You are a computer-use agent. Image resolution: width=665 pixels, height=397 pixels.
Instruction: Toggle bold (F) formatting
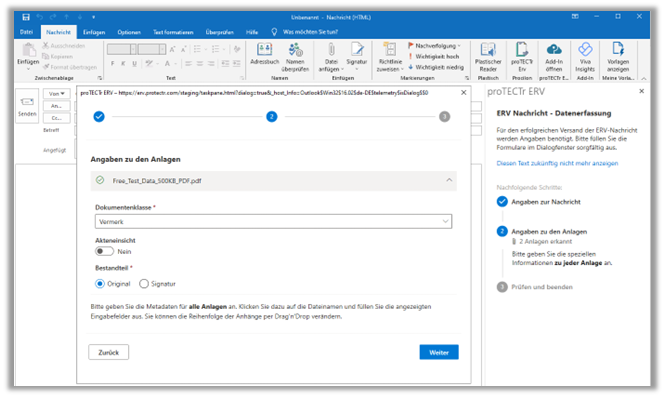[x=112, y=64]
